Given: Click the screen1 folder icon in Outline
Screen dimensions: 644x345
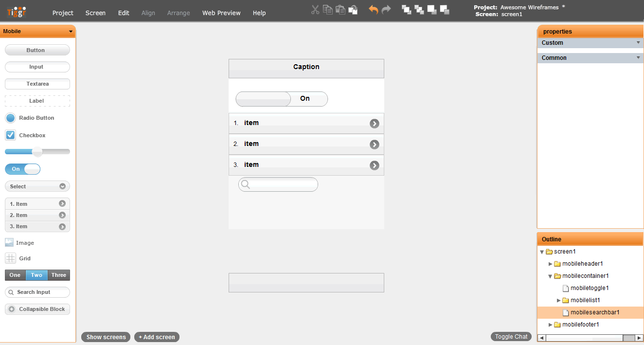Looking at the screenshot, I should coord(549,252).
